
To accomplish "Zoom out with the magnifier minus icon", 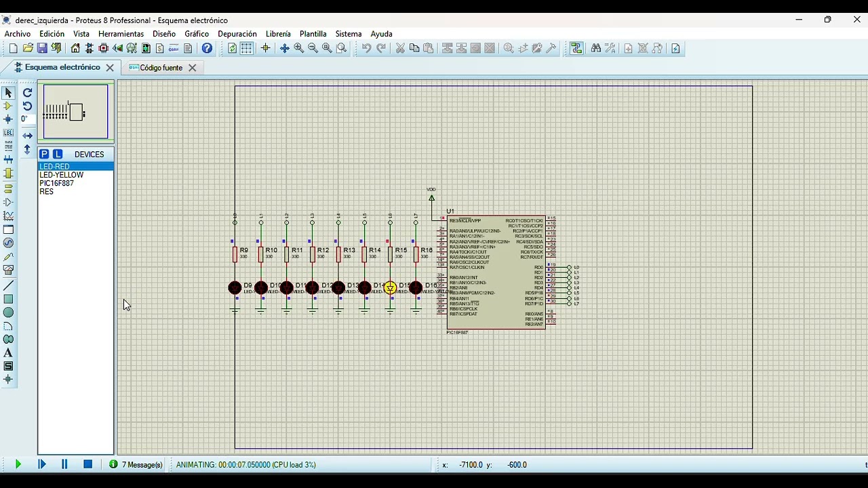I will tap(313, 48).
